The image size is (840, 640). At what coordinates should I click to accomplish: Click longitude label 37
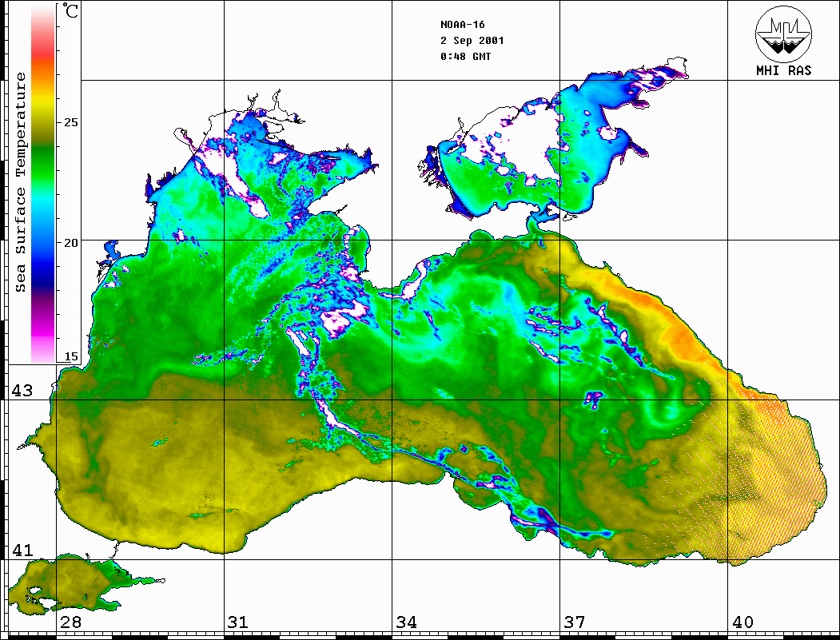point(575,622)
